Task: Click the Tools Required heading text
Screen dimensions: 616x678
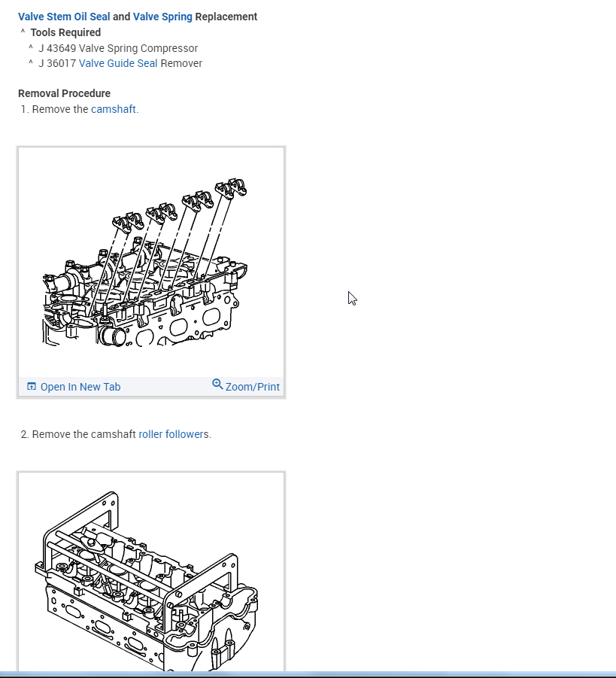Action: [65, 33]
